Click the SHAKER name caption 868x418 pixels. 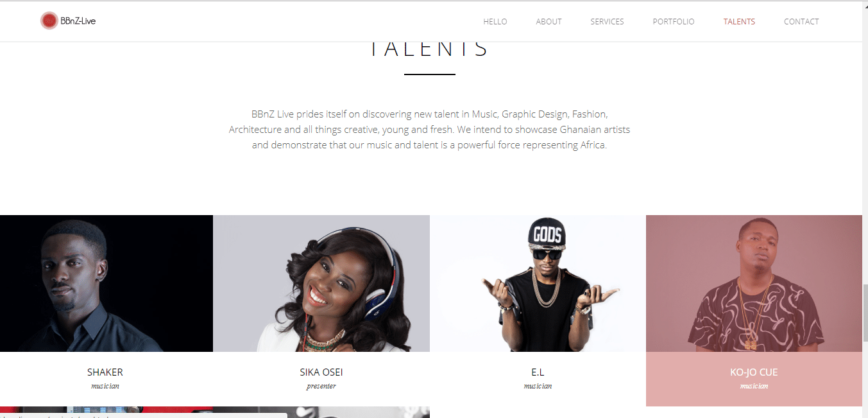click(x=105, y=372)
